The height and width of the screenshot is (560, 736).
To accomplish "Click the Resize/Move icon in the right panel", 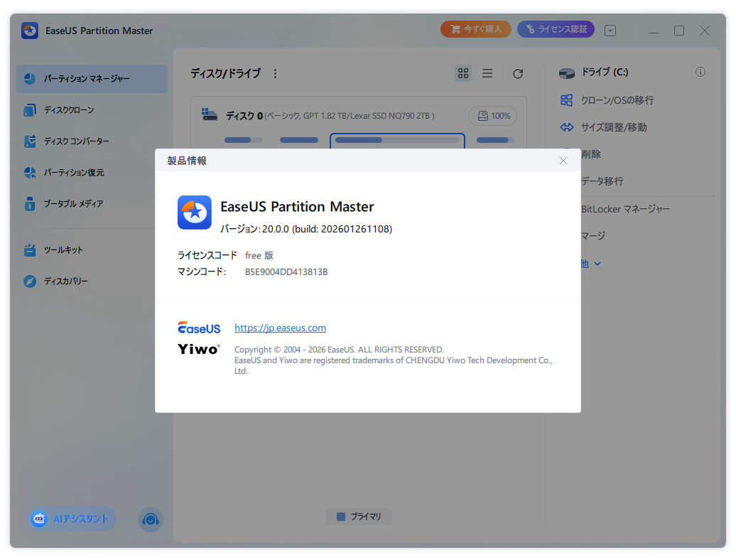I will click(566, 127).
